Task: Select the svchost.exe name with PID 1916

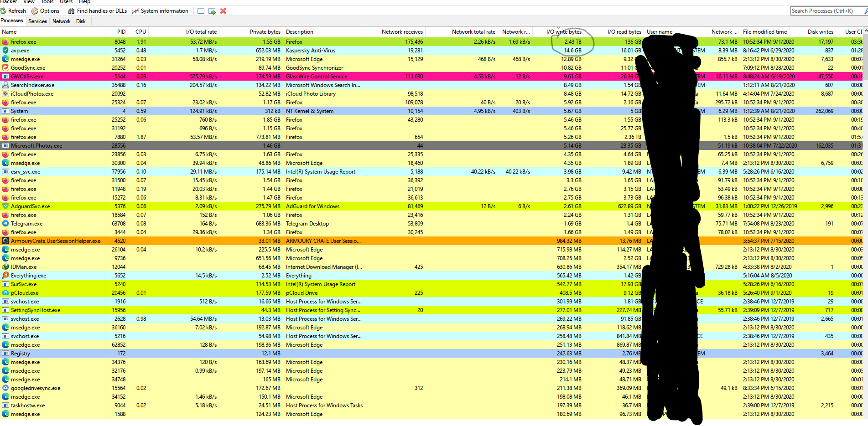Action: tap(25, 302)
